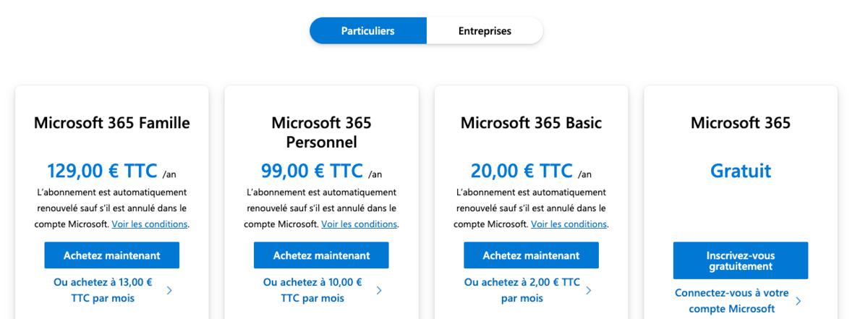Switch to the Entreprises tab
The width and height of the screenshot is (868, 319).
pos(484,31)
